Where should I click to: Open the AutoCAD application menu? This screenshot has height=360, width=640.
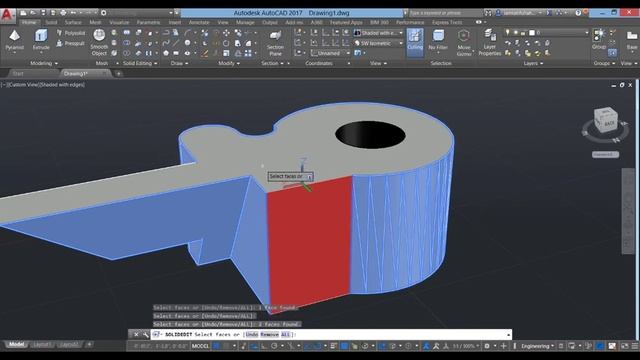click(x=7, y=15)
